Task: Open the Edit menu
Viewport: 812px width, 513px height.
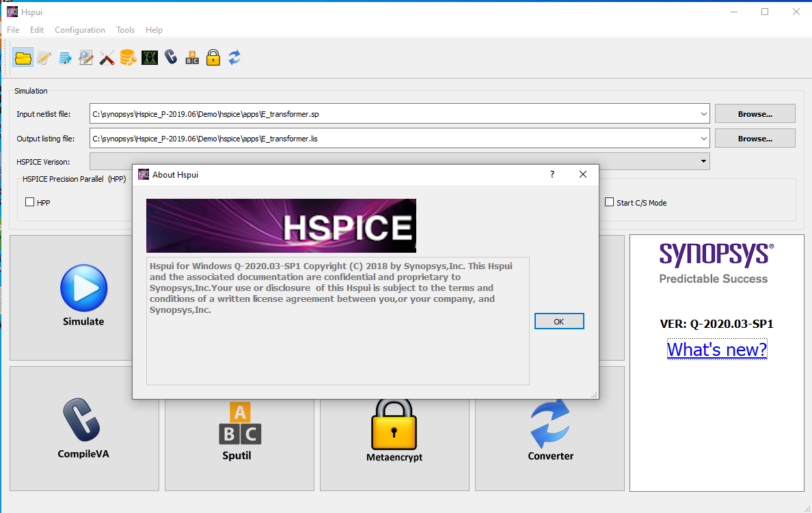Action: pos(37,30)
